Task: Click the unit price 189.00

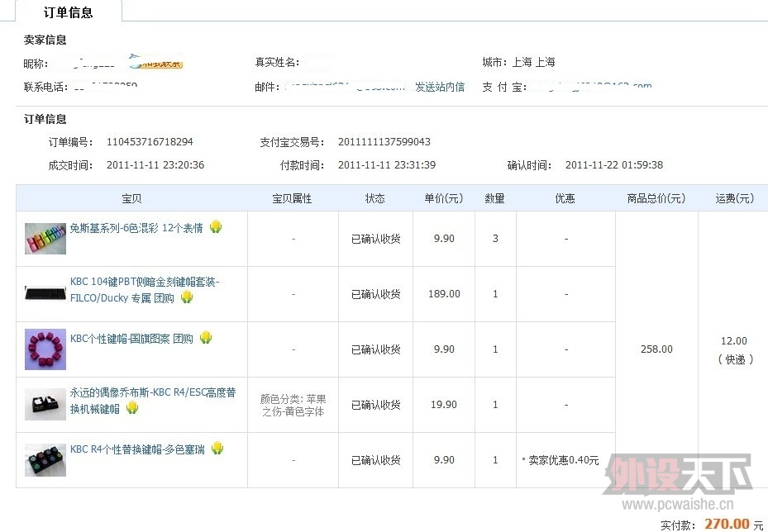Action: coord(444,293)
